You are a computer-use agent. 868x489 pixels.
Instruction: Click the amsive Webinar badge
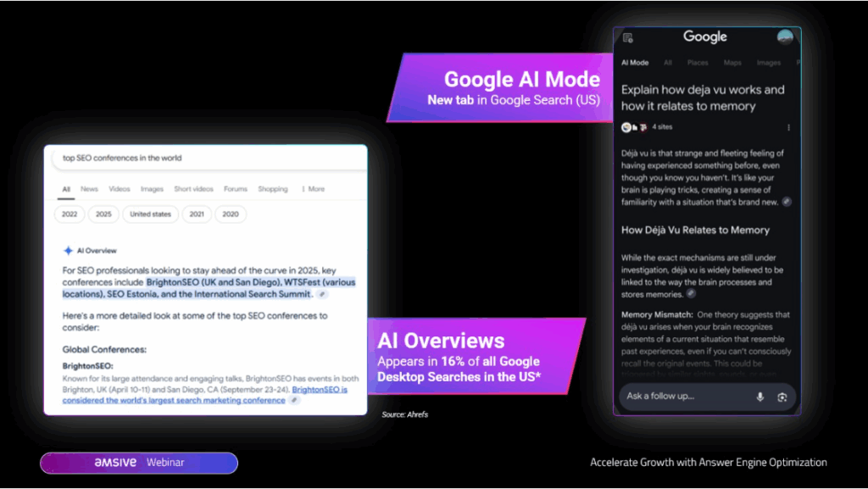(139, 463)
